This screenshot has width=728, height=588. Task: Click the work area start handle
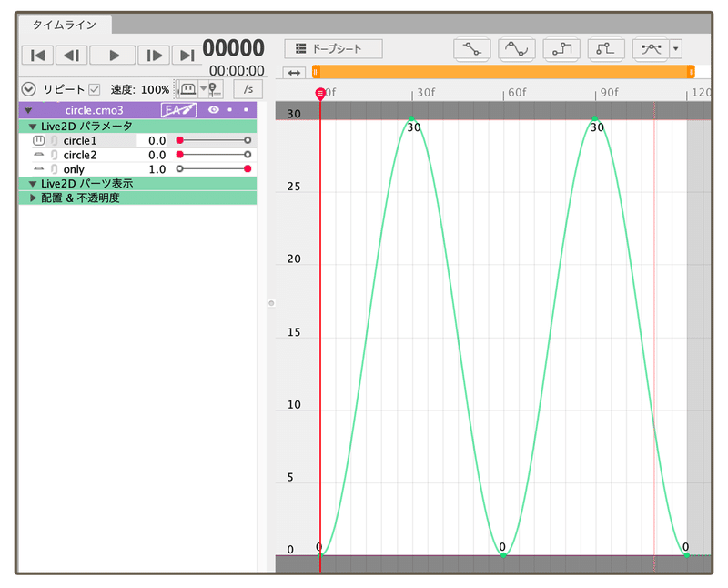pyautogui.click(x=316, y=72)
